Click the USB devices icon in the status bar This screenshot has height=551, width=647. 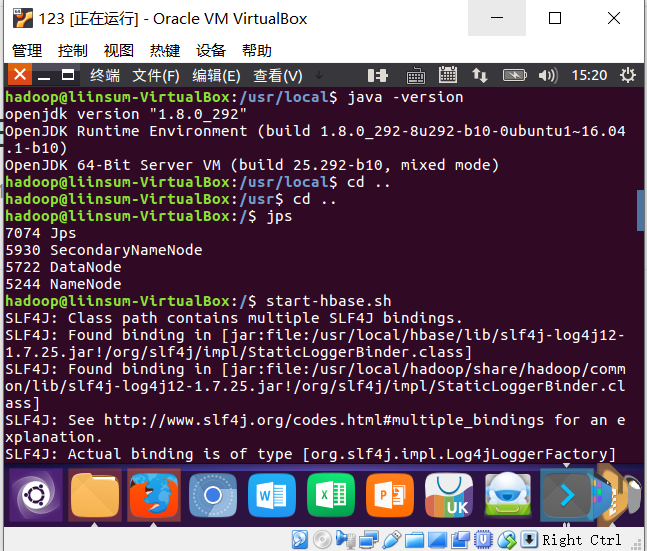392,539
